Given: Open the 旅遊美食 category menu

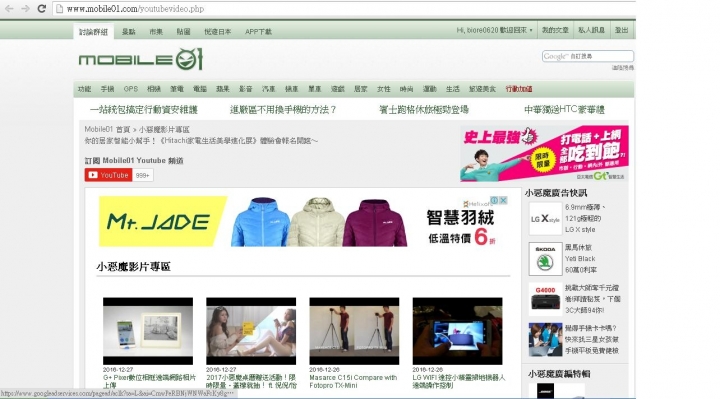Looking at the screenshot, I should coord(482,89).
